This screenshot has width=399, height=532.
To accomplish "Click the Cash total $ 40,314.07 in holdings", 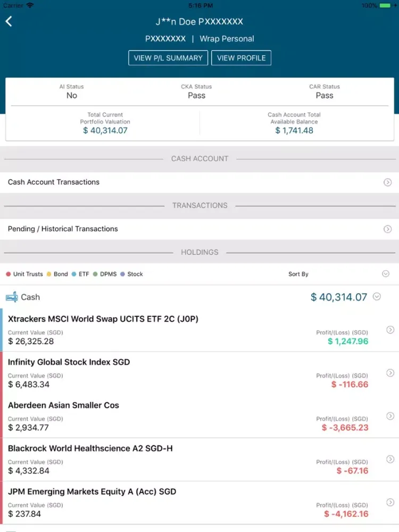I will click(x=338, y=297).
